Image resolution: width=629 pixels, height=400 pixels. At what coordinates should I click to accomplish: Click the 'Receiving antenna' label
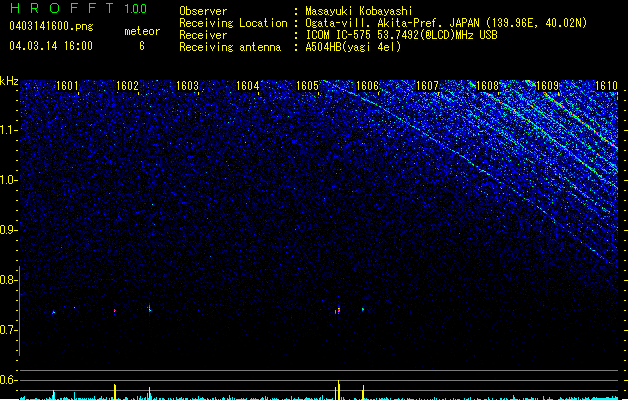(230, 47)
